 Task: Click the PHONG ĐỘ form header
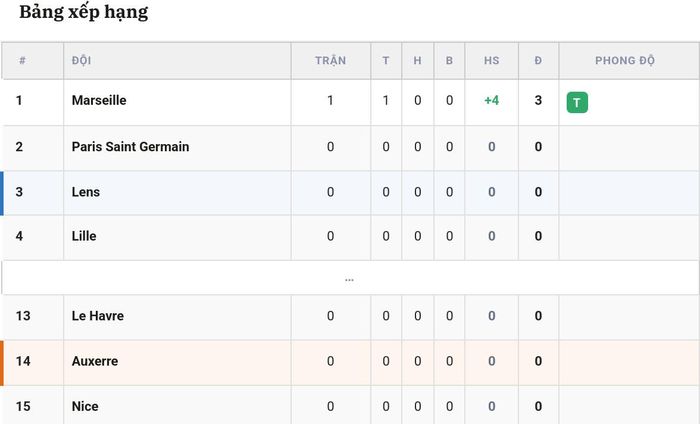[x=625, y=60]
